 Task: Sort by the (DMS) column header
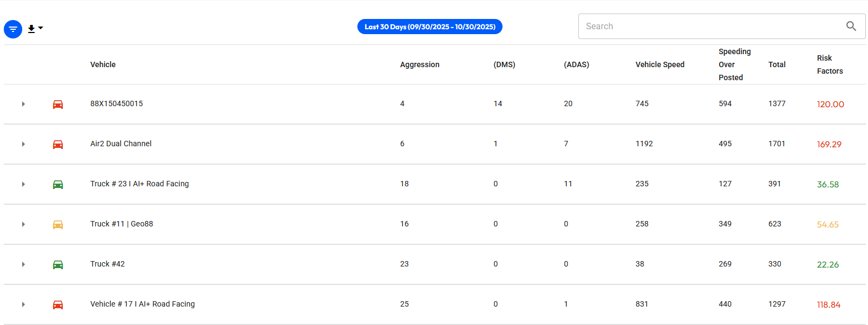coord(504,64)
